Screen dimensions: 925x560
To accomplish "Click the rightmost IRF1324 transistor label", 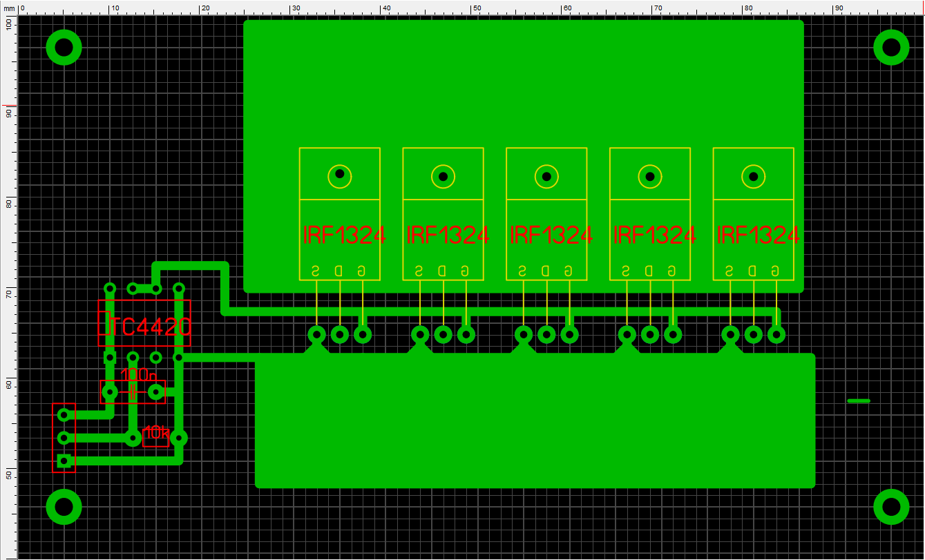I will click(758, 235).
